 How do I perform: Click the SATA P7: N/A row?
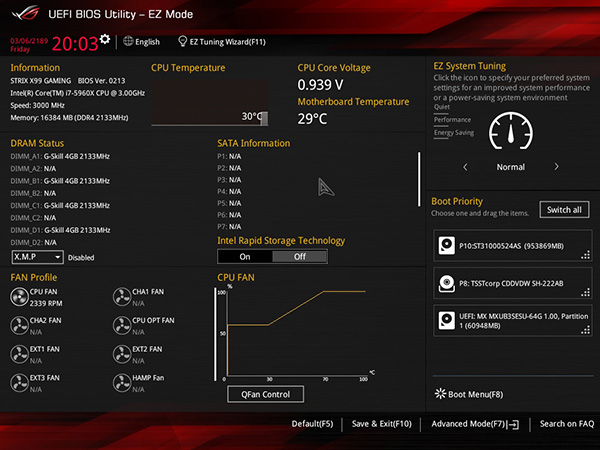coord(229,227)
